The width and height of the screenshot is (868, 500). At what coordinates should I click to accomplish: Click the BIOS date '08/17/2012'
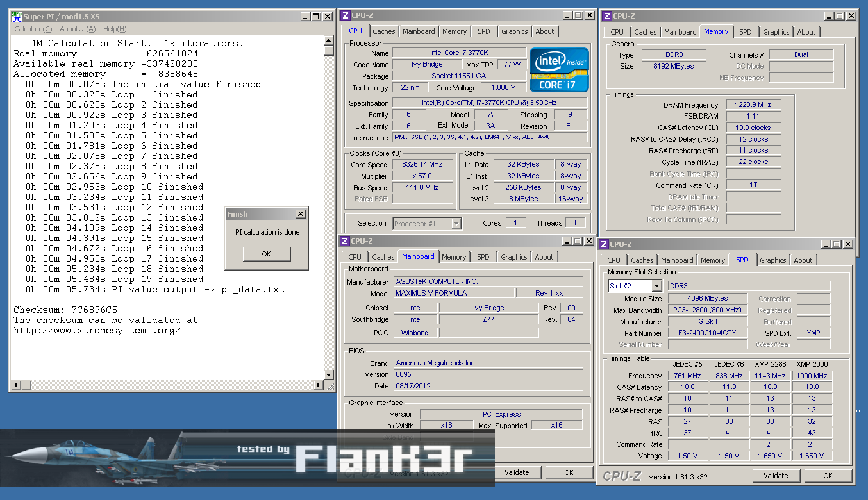(x=488, y=386)
